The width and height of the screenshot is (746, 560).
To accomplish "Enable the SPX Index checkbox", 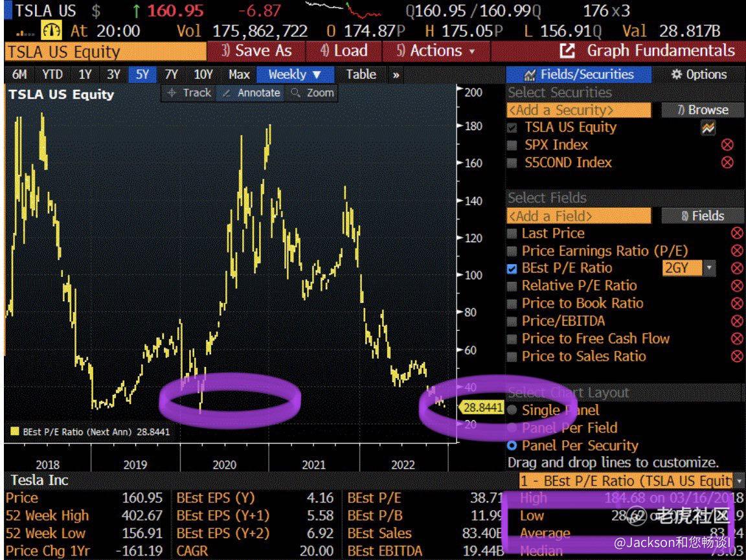I will 512,145.
